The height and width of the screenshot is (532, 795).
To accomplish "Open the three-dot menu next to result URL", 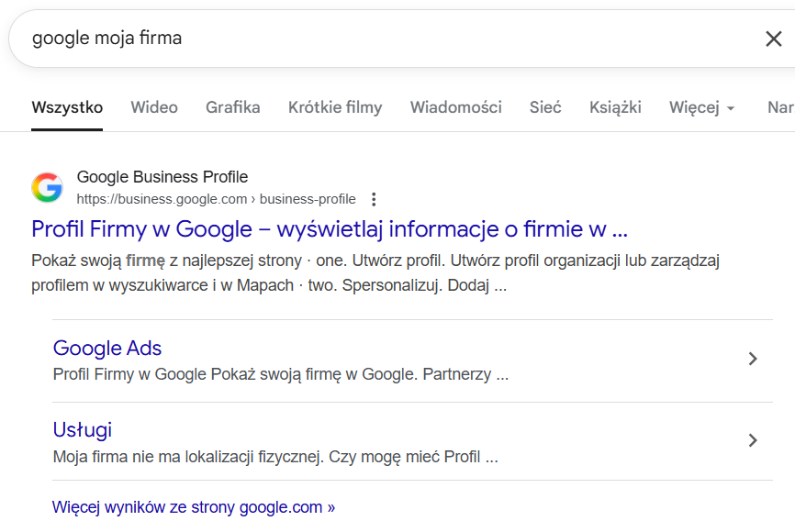I will pos(374,199).
